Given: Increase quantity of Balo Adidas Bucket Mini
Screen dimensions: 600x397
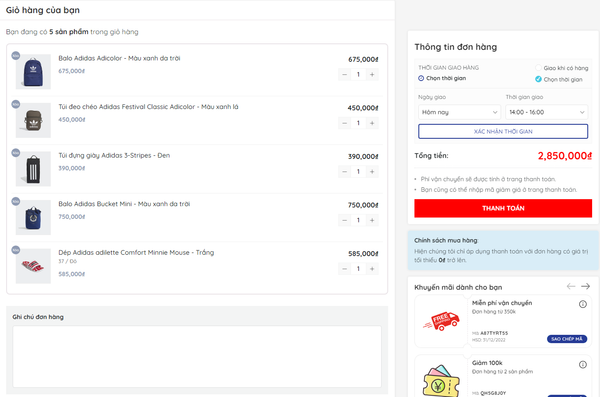Looking at the screenshot, I should click(x=372, y=220).
